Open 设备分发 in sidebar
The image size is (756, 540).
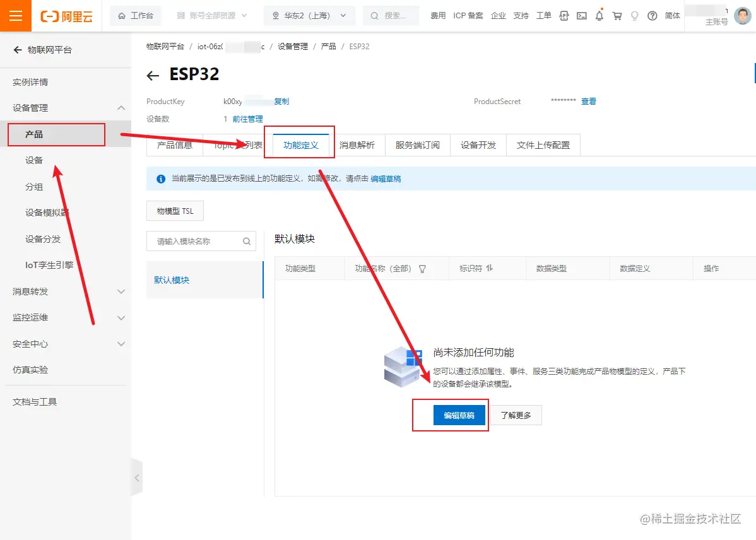[x=43, y=239]
